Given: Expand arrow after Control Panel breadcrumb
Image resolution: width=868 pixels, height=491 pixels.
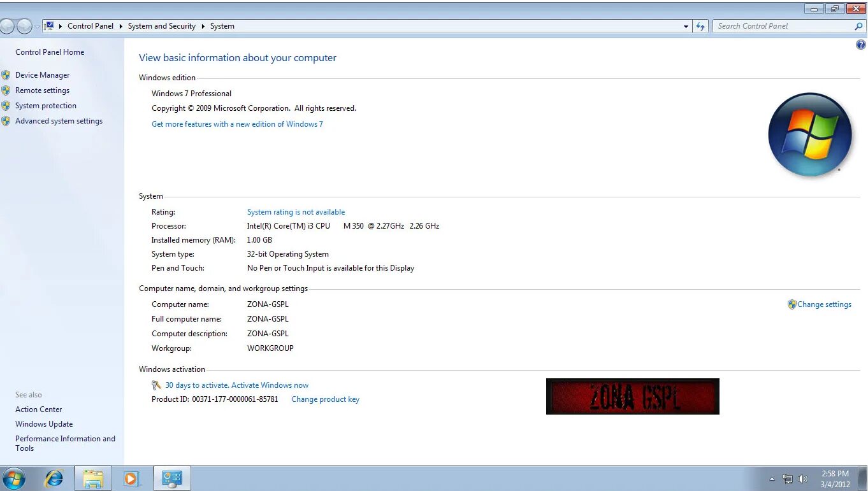Looking at the screenshot, I should (x=120, y=26).
